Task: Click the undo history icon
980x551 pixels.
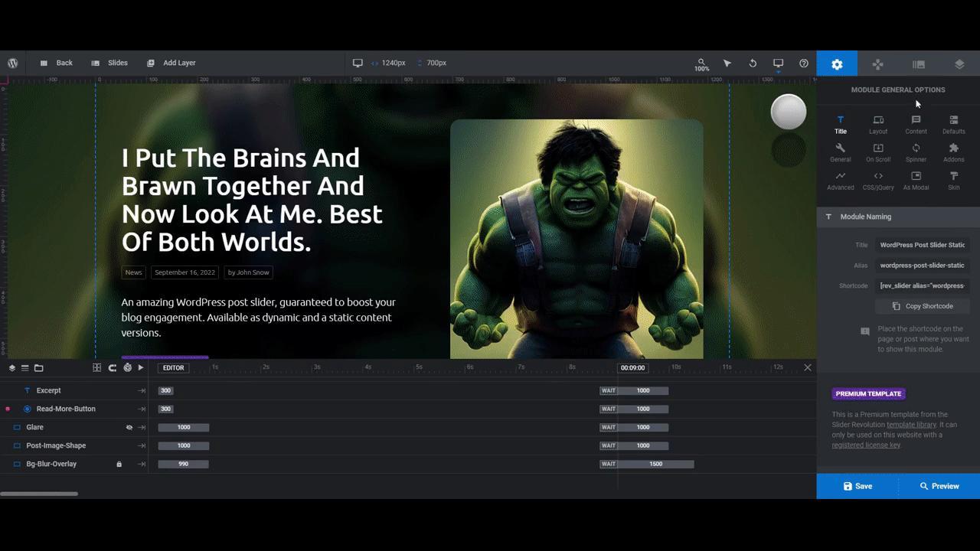Action: [x=753, y=63]
